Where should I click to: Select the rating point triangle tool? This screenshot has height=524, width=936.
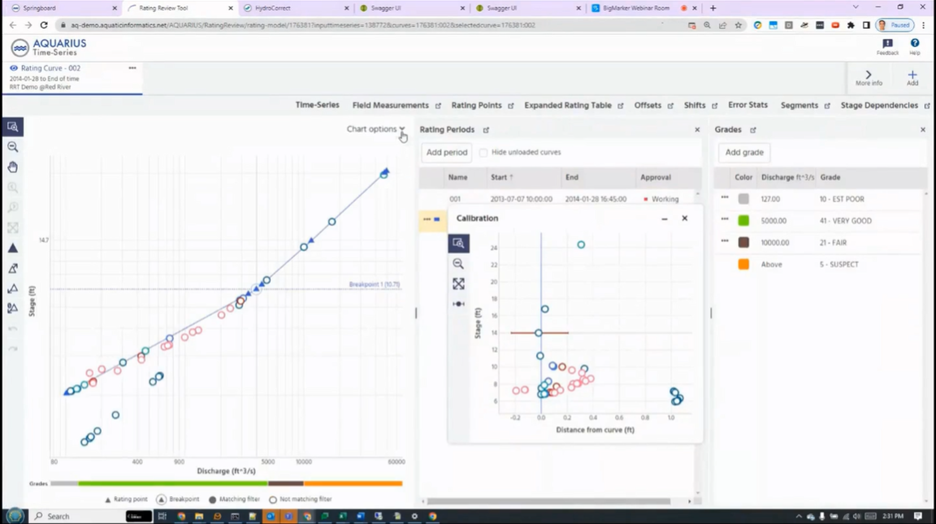point(13,248)
